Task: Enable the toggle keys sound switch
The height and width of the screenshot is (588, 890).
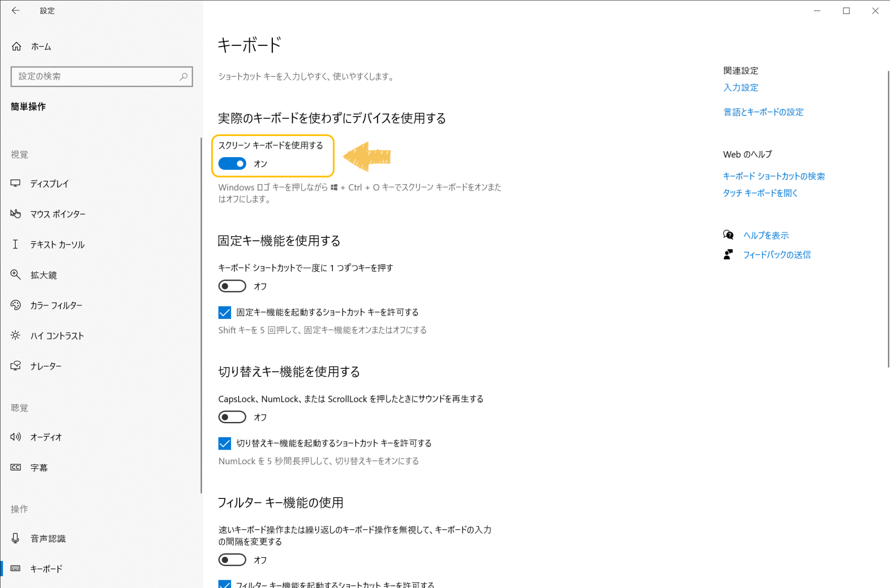Action: [232, 417]
